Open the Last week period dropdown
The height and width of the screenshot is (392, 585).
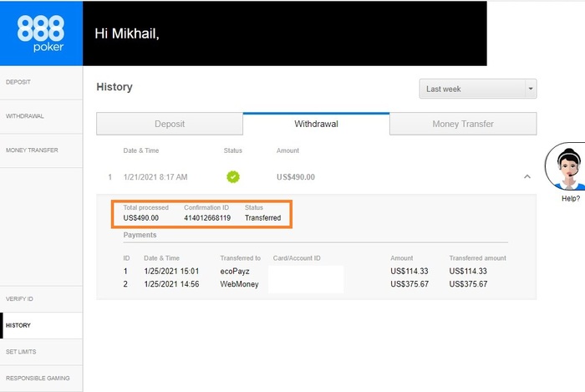click(478, 89)
